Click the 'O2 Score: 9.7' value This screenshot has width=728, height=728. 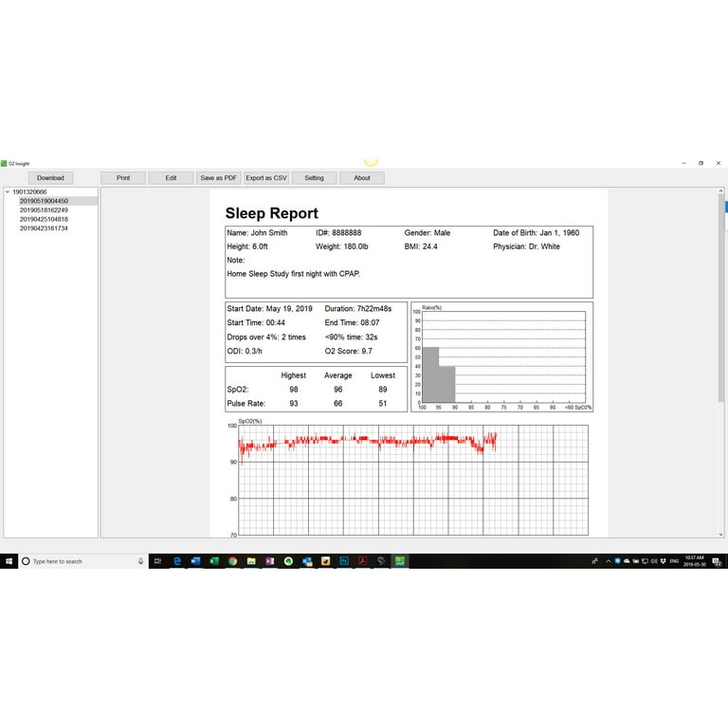[x=348, y=351]
